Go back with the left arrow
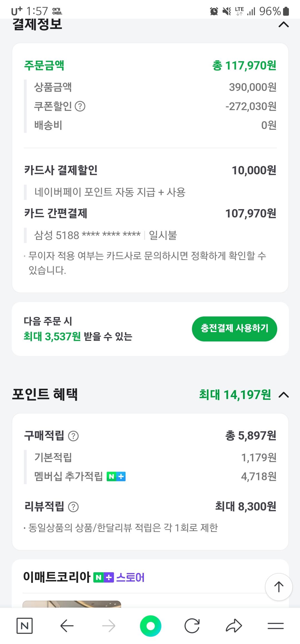 pos(67,626)
